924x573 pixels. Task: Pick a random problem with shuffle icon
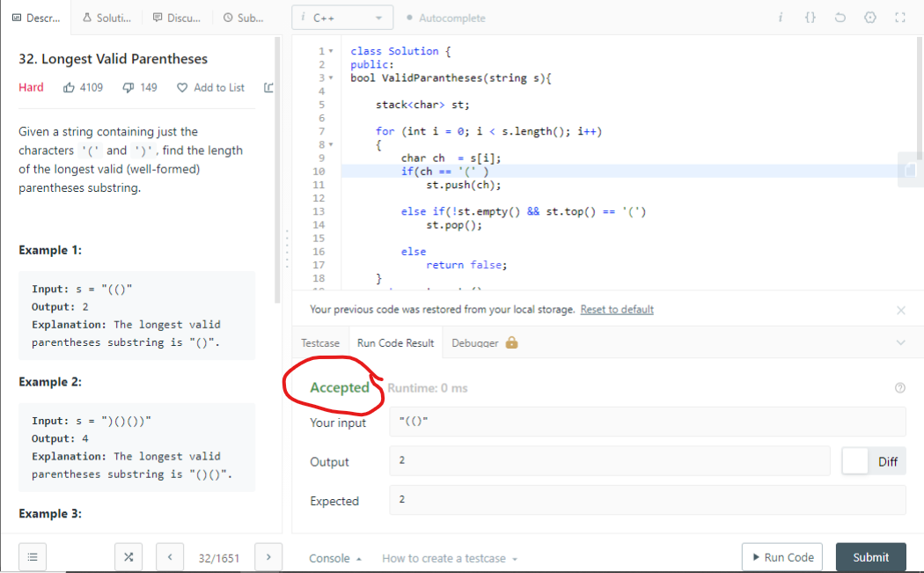(x=128, y=557)
